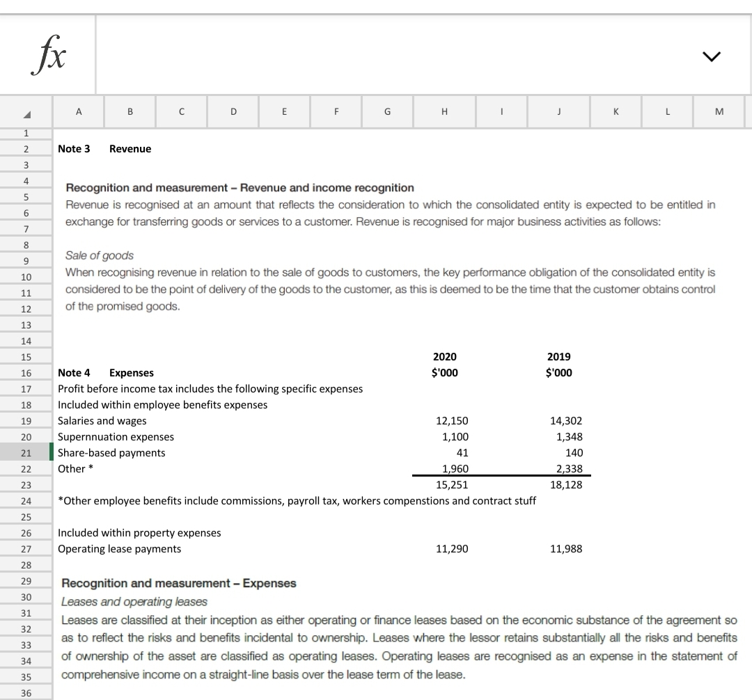The width and height of the screenshot is (752, 700).
Task: Select column H header
Action: pyautogui.click(x=444, y=111)
